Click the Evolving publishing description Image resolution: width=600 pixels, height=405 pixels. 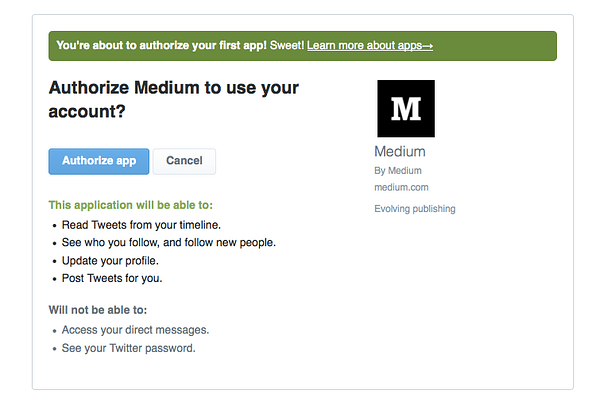click(x=415, y=209)
